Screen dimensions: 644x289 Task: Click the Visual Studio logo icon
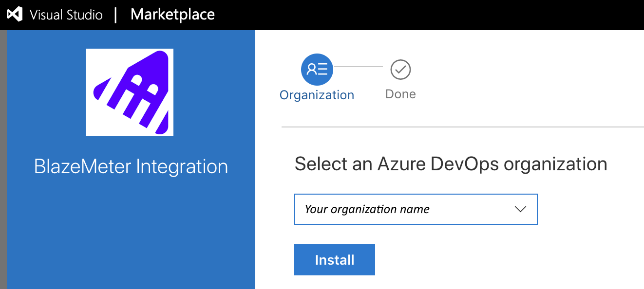(14, 15)
